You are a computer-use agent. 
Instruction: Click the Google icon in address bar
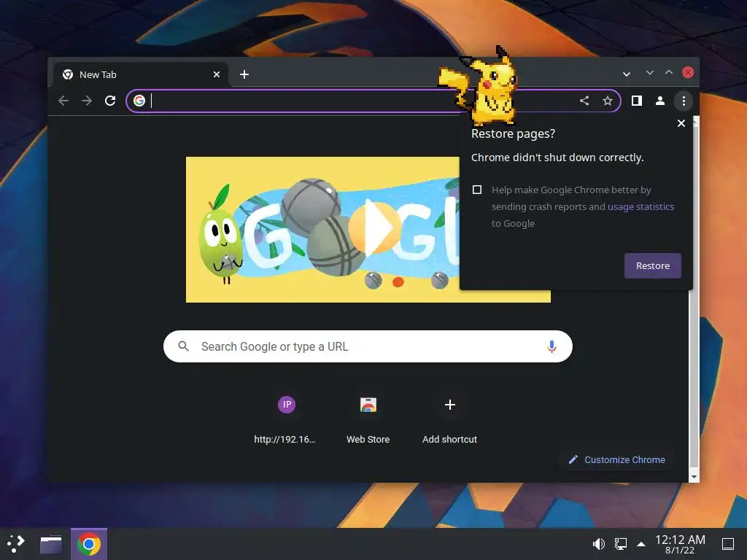[x=139, y=101]
